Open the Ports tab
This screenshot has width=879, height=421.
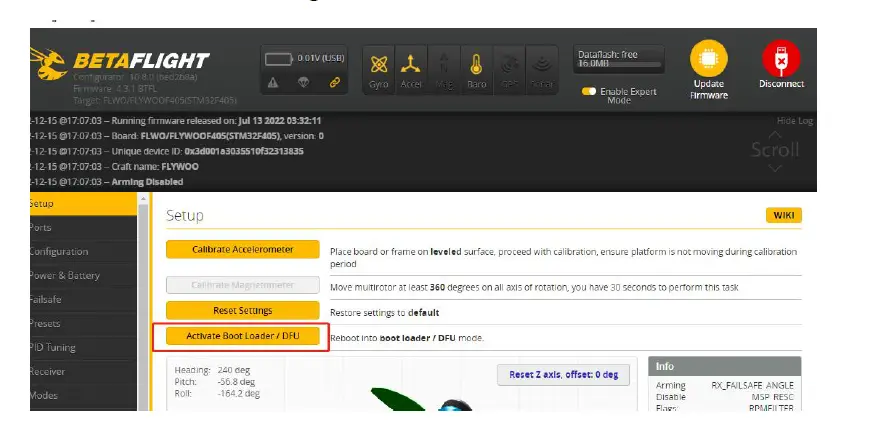(84, 228)
